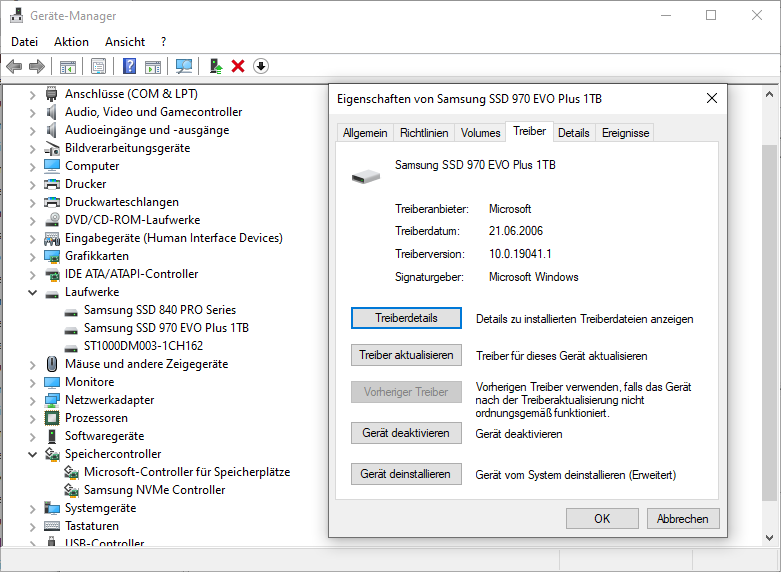The image size is (781, 572).
Task: Click driver version value 10.0.19041.1
Action: tap(520, 254)
